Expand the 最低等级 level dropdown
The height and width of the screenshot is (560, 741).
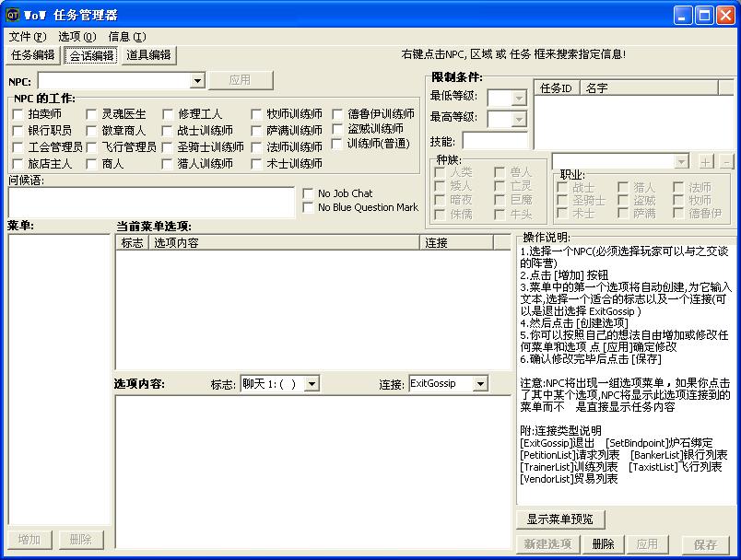(519, 98)
